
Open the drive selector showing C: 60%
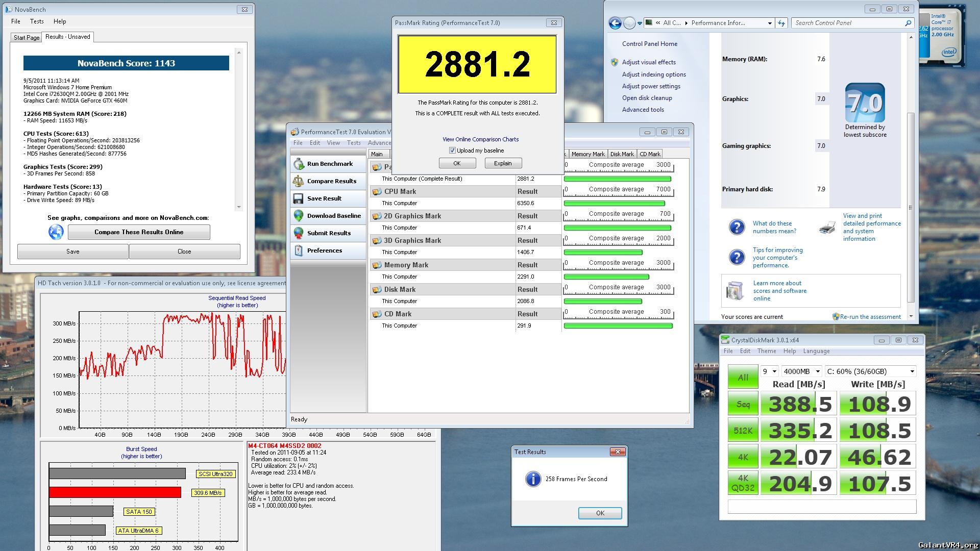tap(871, 371)
